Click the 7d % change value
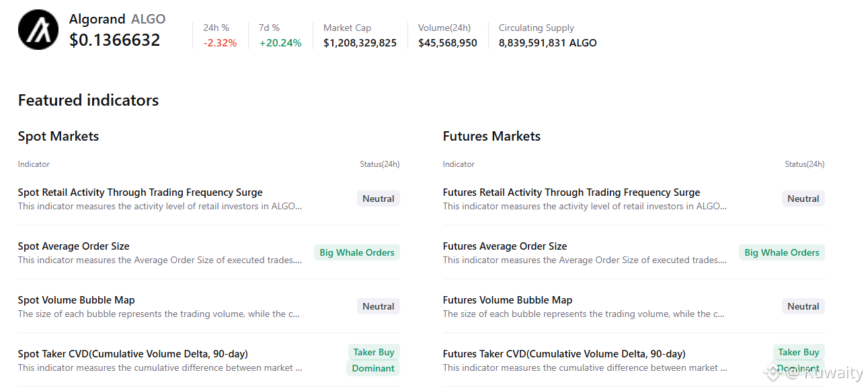This screenshot has height=389, width=868. [x=280, y=43]
